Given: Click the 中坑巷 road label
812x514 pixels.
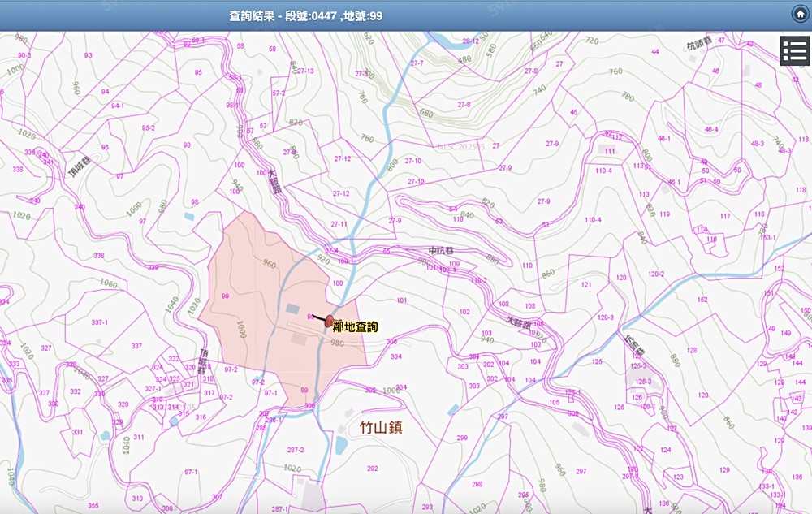Looking at the screenshot, I should coord(443,250).
